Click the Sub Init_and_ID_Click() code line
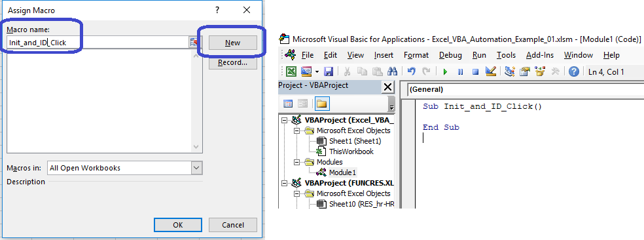644x240 pixels. pos(482,107)
